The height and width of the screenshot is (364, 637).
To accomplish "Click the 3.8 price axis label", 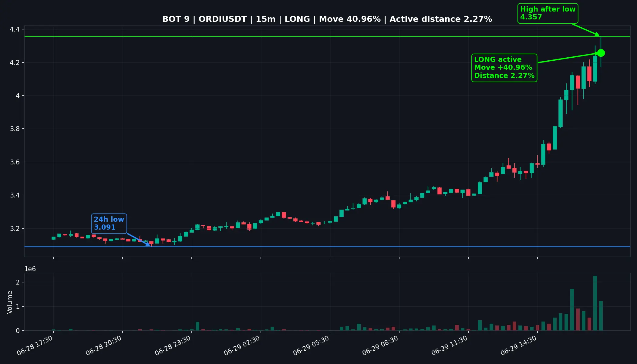I will [x=15, y=129].
